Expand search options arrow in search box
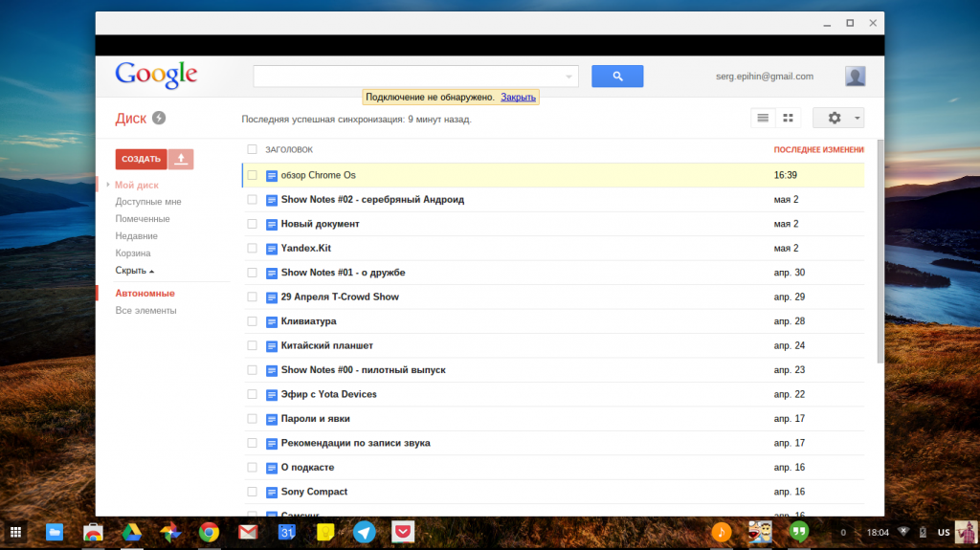 click(570, 77)
